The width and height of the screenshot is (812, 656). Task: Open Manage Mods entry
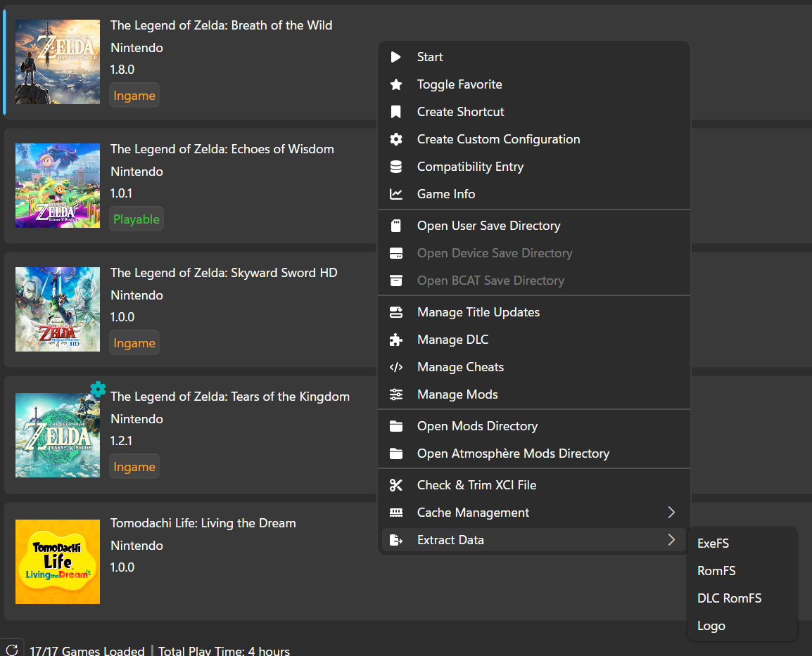pyautogui.click(x=534, y=394)
